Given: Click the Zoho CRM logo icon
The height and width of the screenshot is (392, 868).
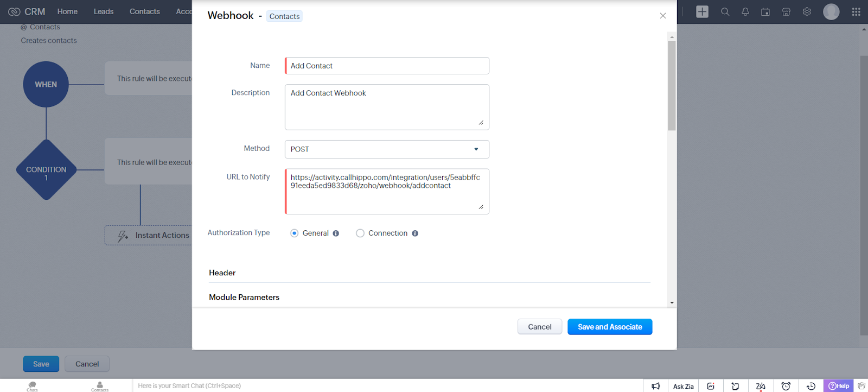Looking at the screenshot, I should [x=14, y=11].
